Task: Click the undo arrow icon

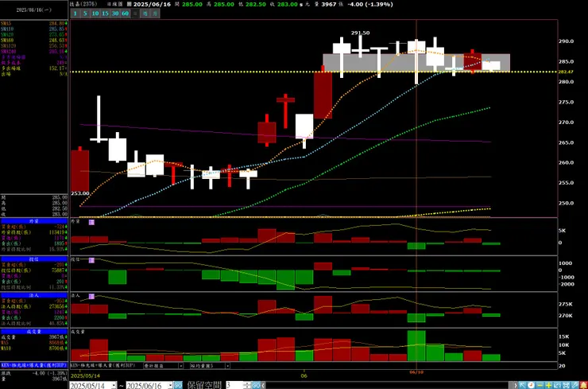Action: [x=557, y=385]
